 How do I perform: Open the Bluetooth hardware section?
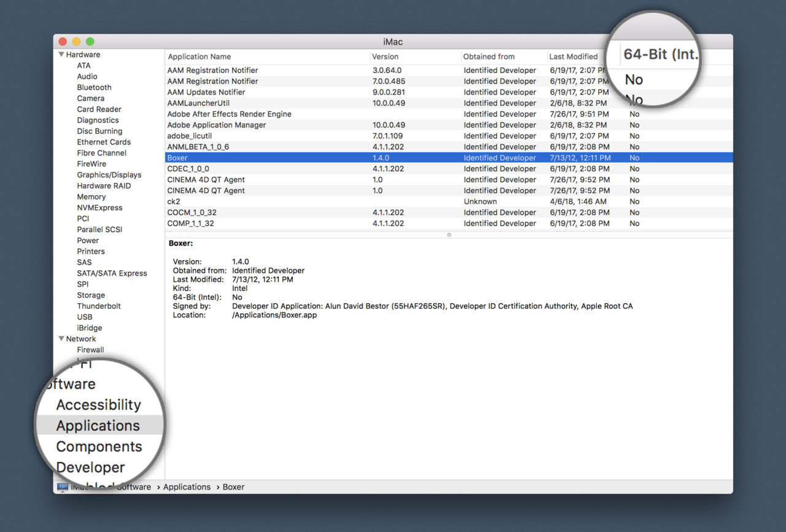tap(94, 88)
